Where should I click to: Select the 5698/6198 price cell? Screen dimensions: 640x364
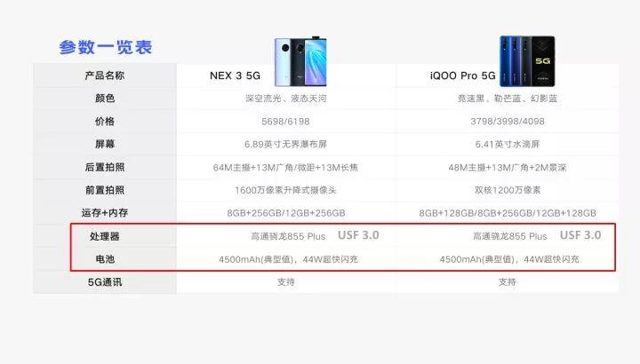coord(285,122)
